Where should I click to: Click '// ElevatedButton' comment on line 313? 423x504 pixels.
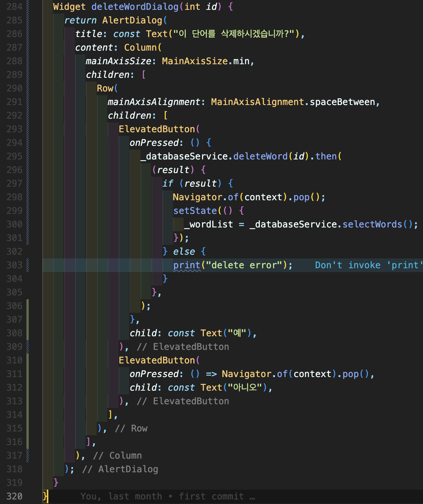(x=183, y=401)
